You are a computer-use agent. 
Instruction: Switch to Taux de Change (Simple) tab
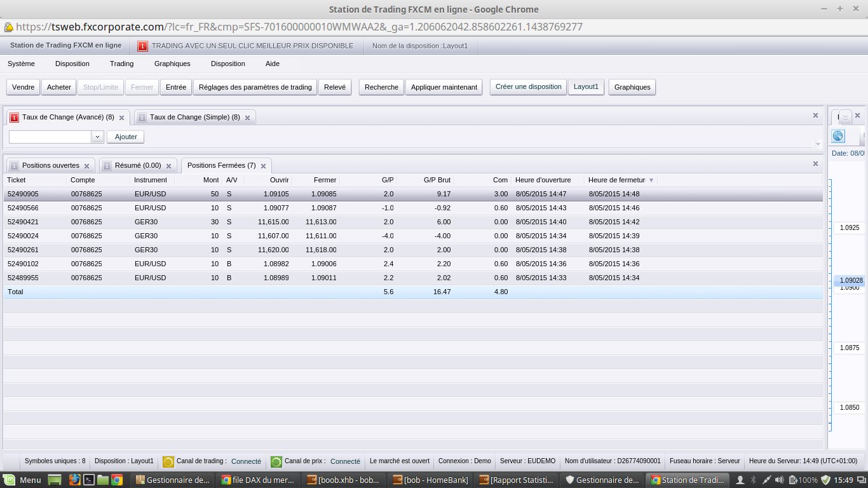pos(194,118)
